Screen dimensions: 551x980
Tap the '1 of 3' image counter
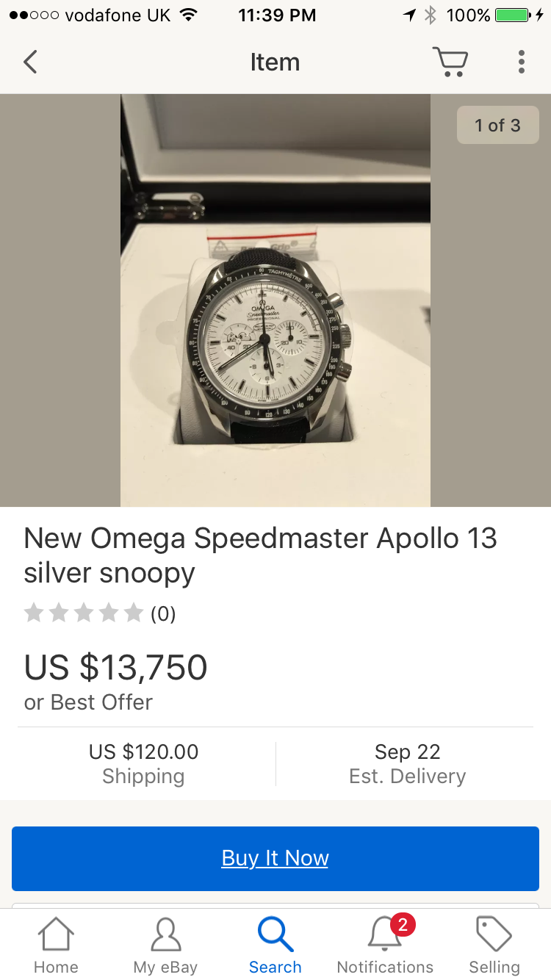pyautogui.click(x=497, y=126)
